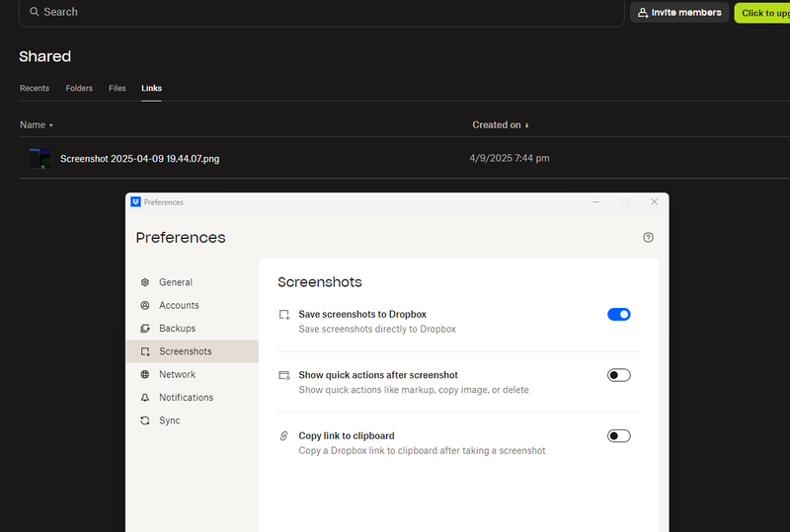Disable Save screenshots to Dropbox toggle
Image resolution: width=790 pixels, height=532 pixels.
click(x=618, y=314)
